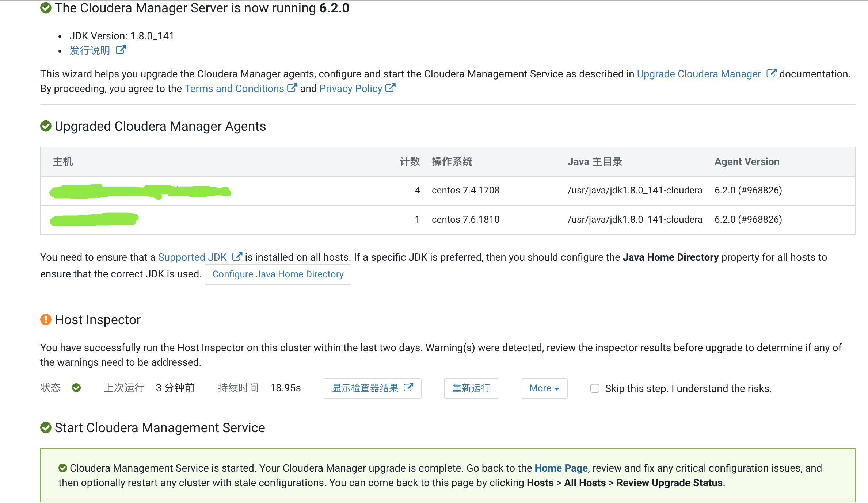868x503 pixels.
Task: Click orange warning icon beside Host Inspector
Action: coord(46,319)
